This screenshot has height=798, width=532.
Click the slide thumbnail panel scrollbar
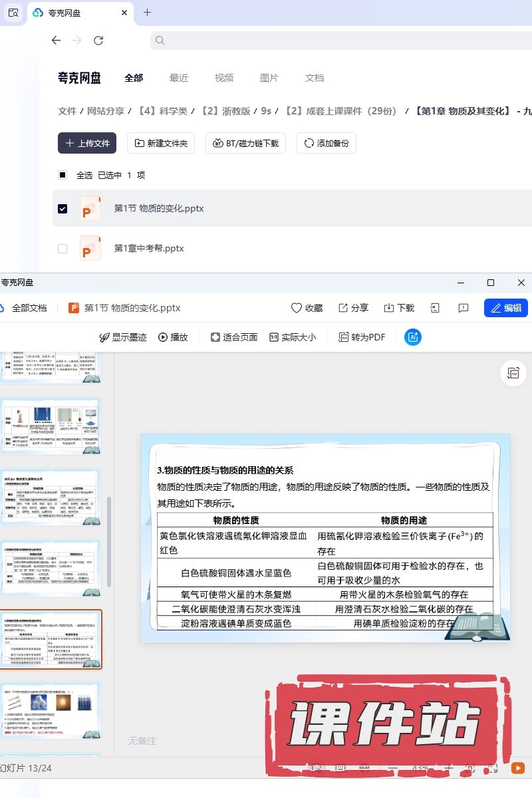(x=109, y=539)
